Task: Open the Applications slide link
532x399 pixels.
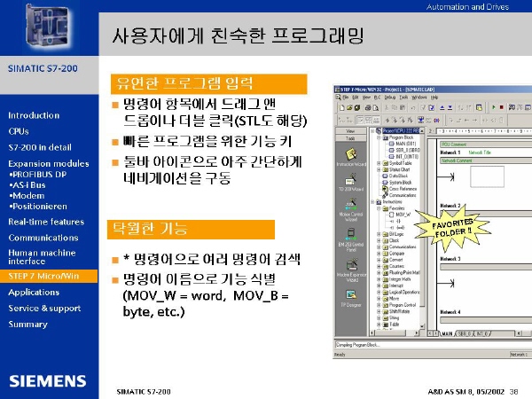Action: [34, 293]
